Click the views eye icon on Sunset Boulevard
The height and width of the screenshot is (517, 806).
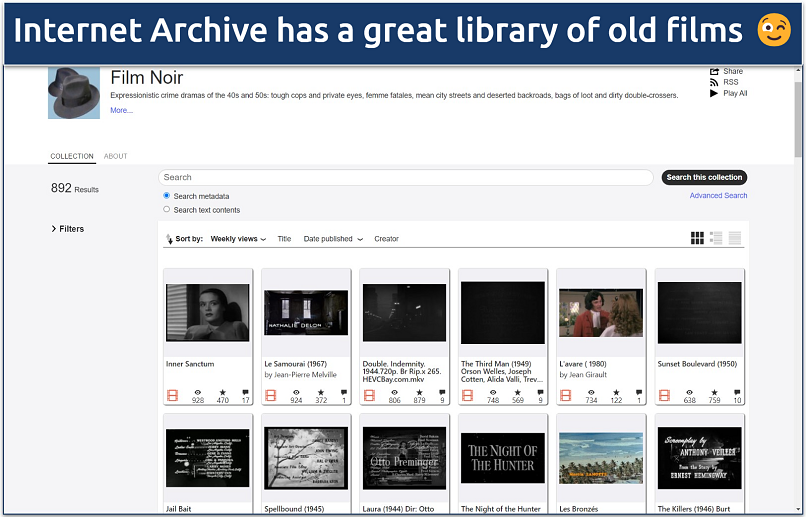click(x=689, y=393)
